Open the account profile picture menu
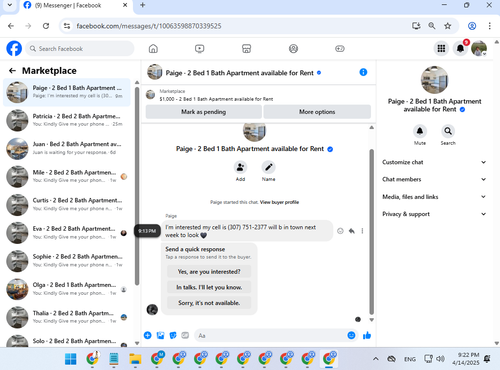 tap(479, 49)
